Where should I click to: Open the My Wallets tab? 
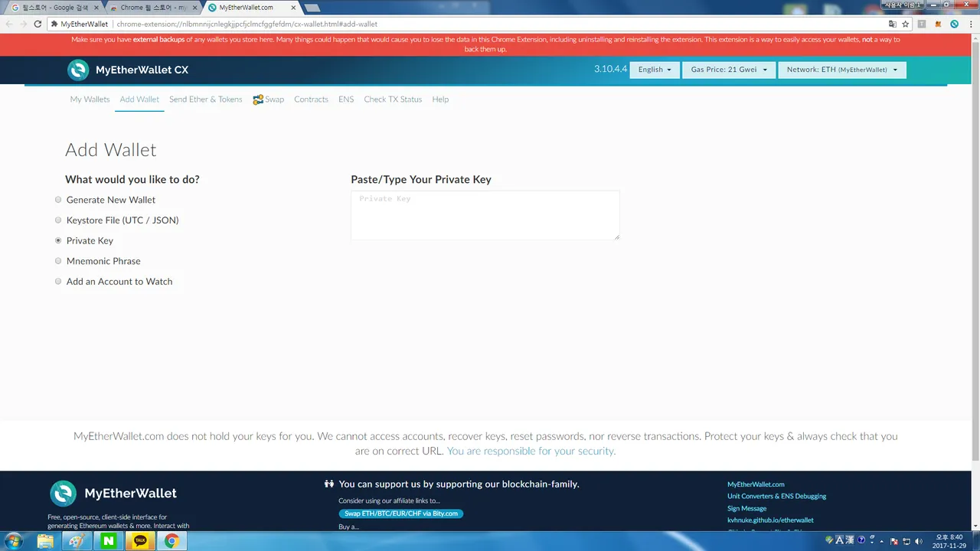tap(90, 99)
